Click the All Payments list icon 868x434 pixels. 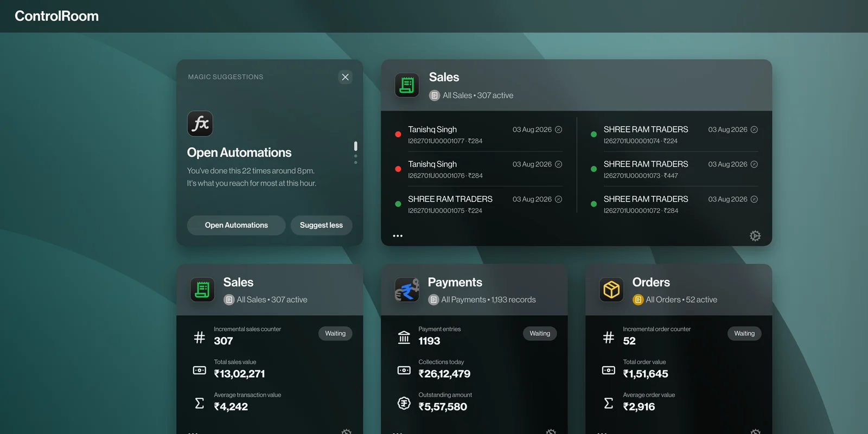pyautogui.click(x=433, y=300)
